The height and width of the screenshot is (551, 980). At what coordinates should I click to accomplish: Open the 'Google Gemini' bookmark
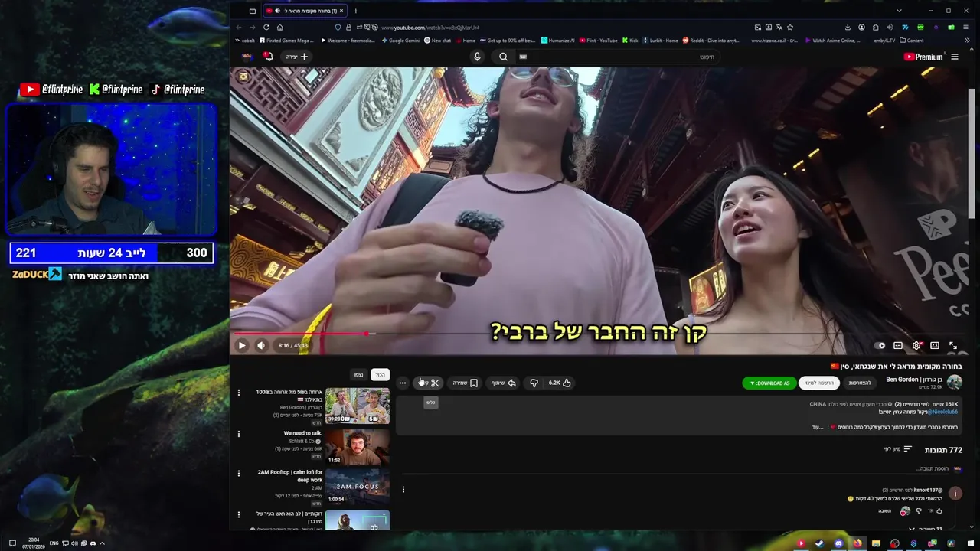[400, 41]
